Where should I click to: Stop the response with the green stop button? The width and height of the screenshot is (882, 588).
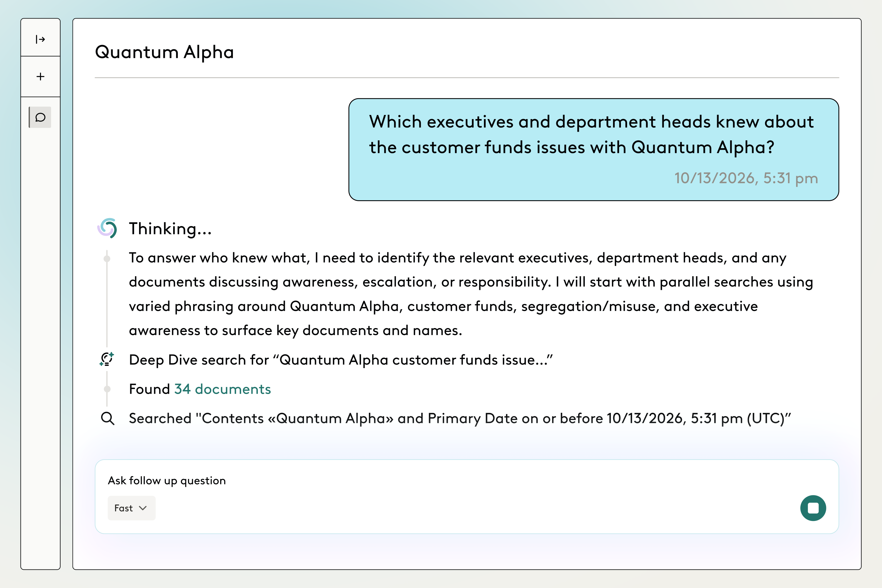[813, 508]
